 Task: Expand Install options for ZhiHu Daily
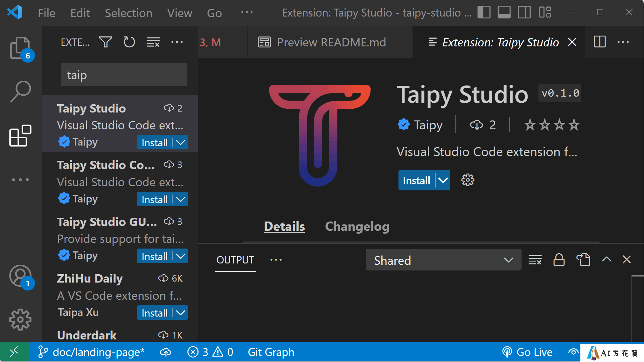click(181, 313)
